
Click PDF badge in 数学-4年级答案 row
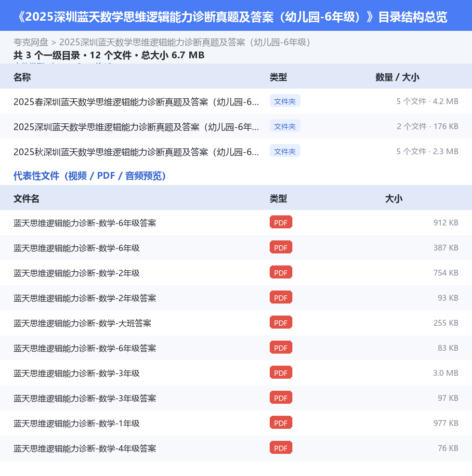click(281, 448)
